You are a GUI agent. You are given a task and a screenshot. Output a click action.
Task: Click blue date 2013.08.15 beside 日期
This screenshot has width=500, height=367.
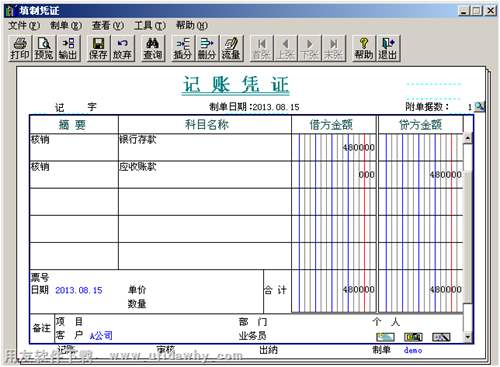point(79,290)
